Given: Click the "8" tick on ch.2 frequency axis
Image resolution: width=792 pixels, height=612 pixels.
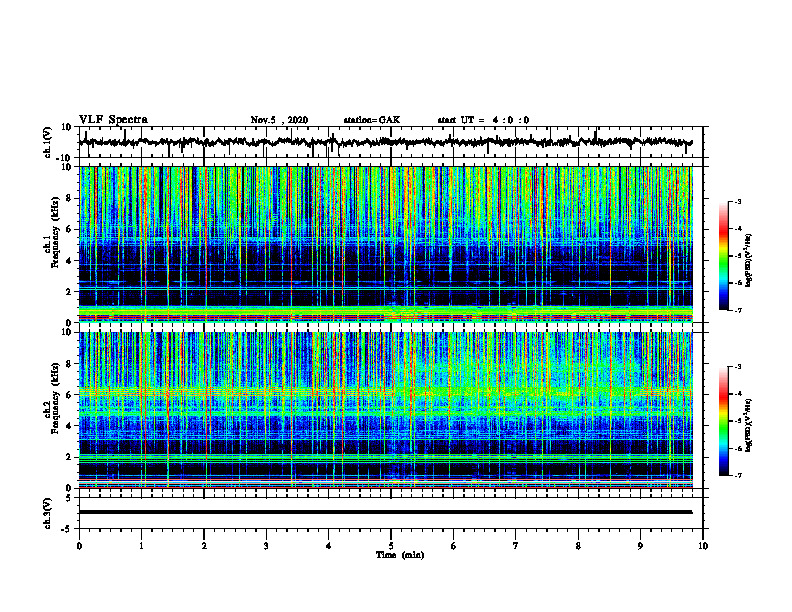Looking at the screenshot, I should coord(70,364).
